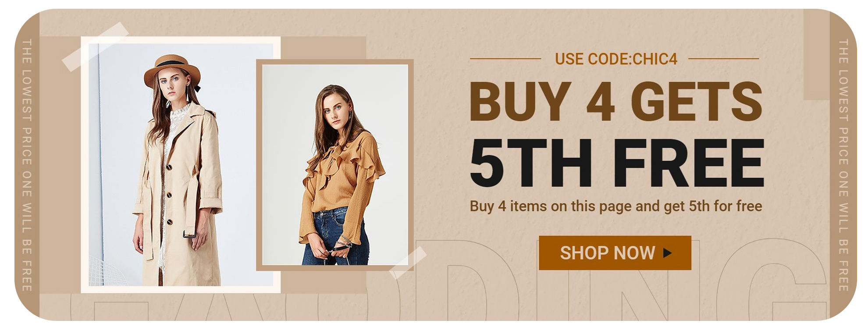This screenshot has width=868, height=331.
Task: Click the tan block in the top-right corner
Action: coord(817,55)
